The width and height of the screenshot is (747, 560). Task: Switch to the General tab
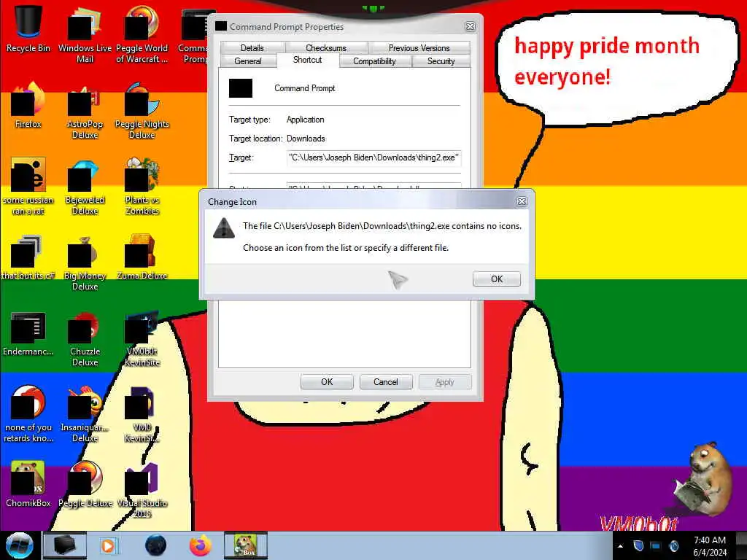tap(248, 61)
